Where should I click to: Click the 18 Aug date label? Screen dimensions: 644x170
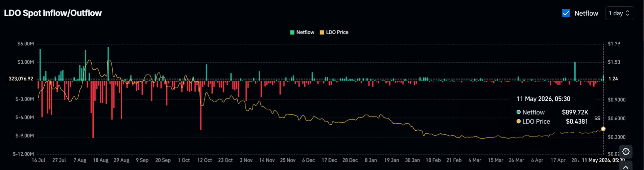point(101,160)
